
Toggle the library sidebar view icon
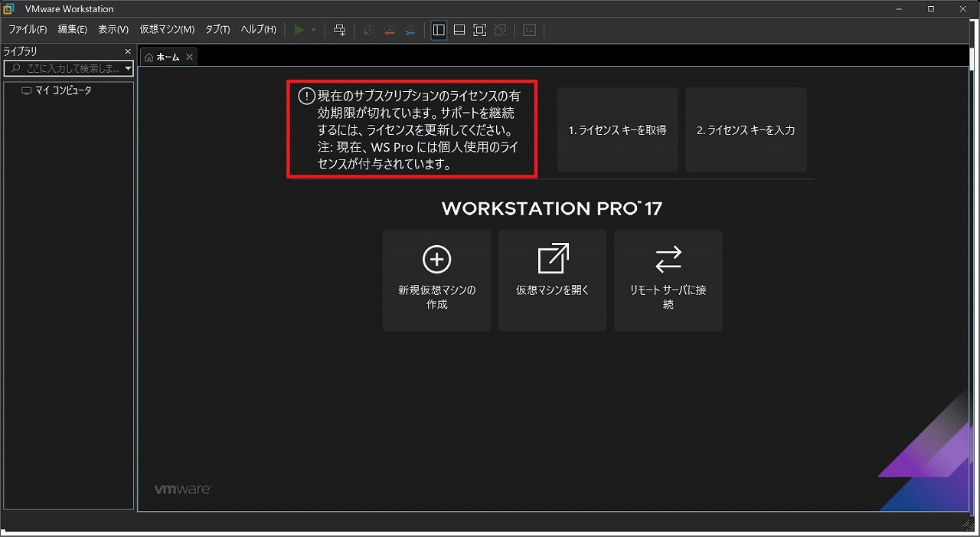pyautogui.click(x=439, y=30)
